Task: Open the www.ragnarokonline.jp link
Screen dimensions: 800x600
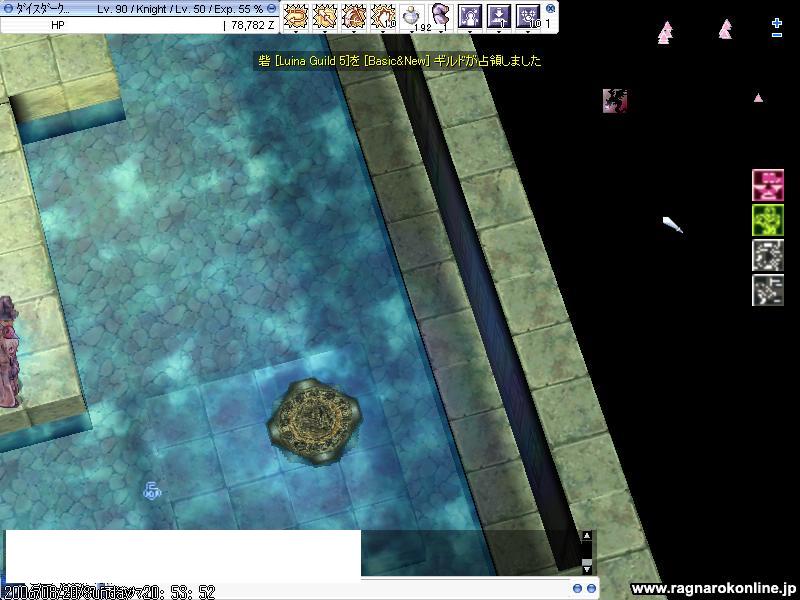Action: pos(713,588)
